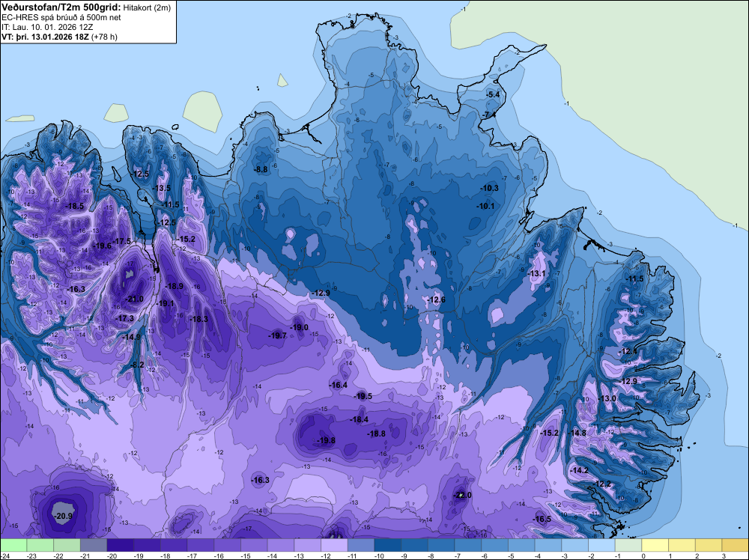This screenshot has height=560, width=749.
Task: Click the valid time 'VT: þri. 13.01.2026 18Z'
Action: point(46,36)
